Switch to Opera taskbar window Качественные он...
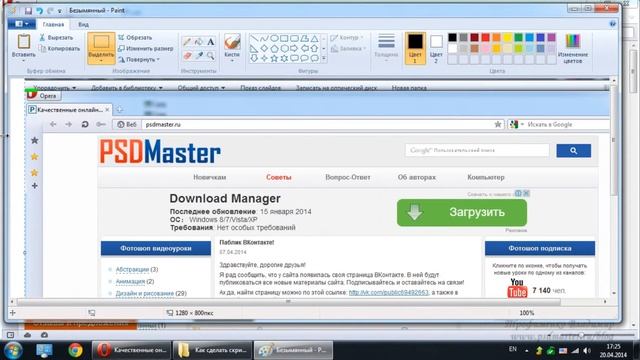This screenshot has width=640, height=360. (x=131, y=350)
